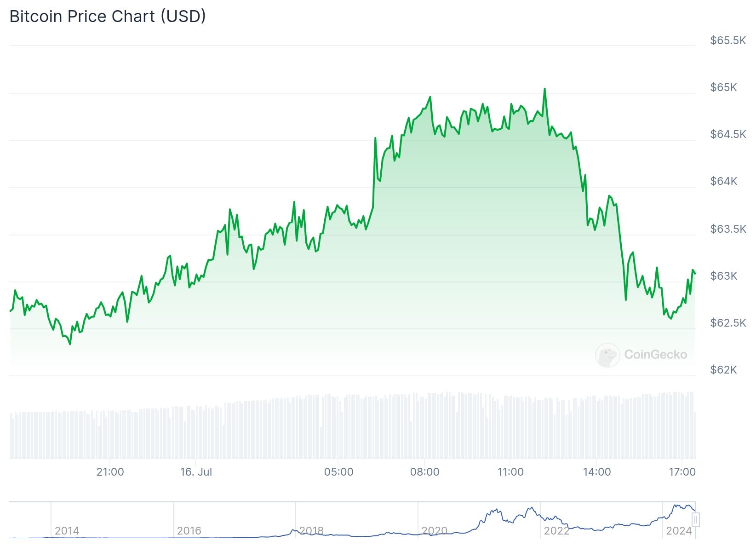Click the Bitcoin Price Chart (USD) title

click(x=108, y=17)
